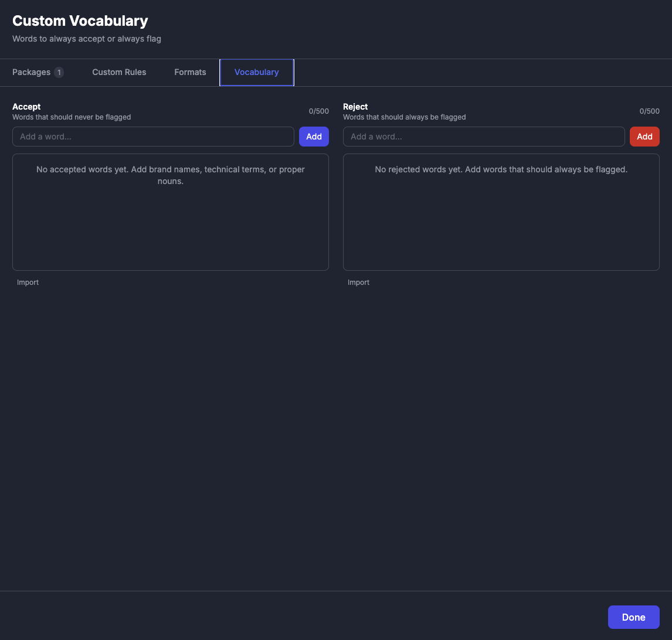Click the Accept section heading
Screen dimensions: 672x640
(x=26, y=107)
